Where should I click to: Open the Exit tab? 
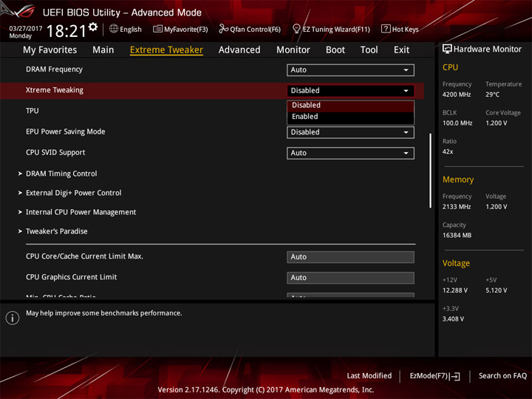pos(401,50)
